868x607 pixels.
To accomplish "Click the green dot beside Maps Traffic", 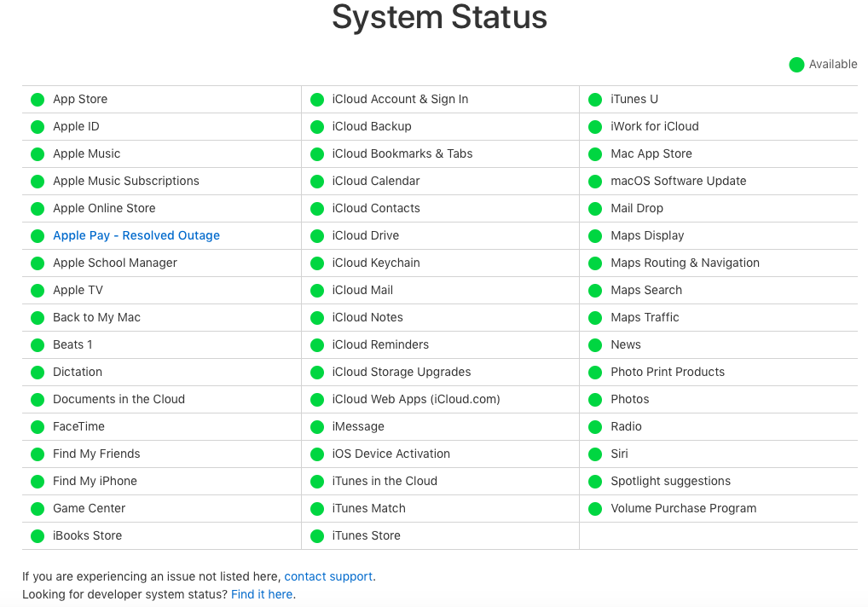I will (595, 318).
